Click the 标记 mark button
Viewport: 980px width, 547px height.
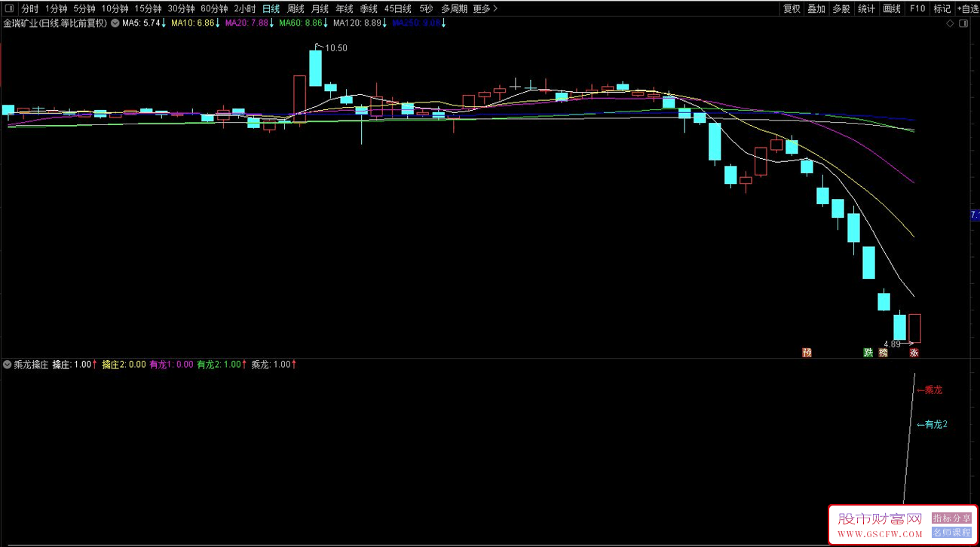(x=942, y=9)
